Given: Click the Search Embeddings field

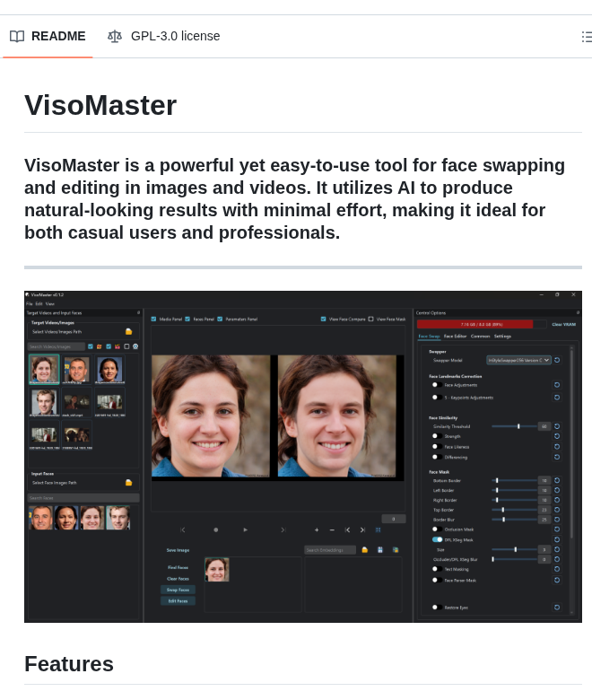Looking at the screenshot, I should 330,550.
